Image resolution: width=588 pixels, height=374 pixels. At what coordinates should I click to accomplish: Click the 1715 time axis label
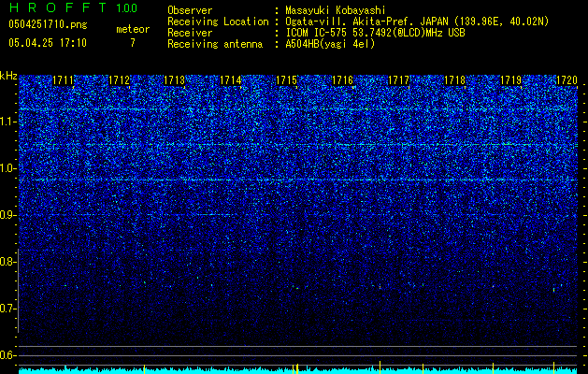point(286,80)
